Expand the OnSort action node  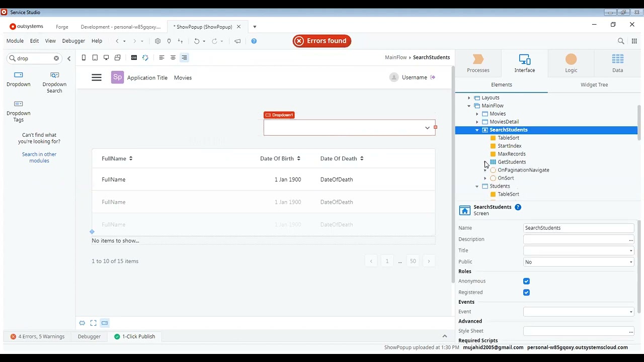[x=485, y=178]
